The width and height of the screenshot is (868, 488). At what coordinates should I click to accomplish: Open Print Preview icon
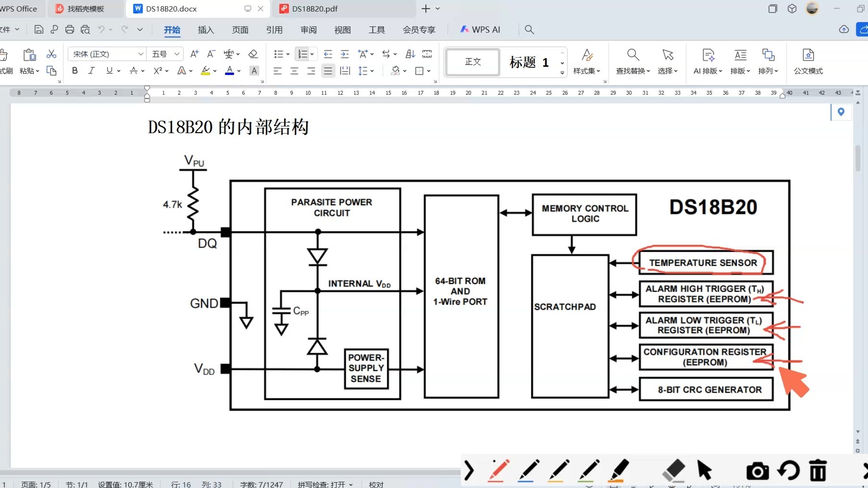(x=85, y=29)
